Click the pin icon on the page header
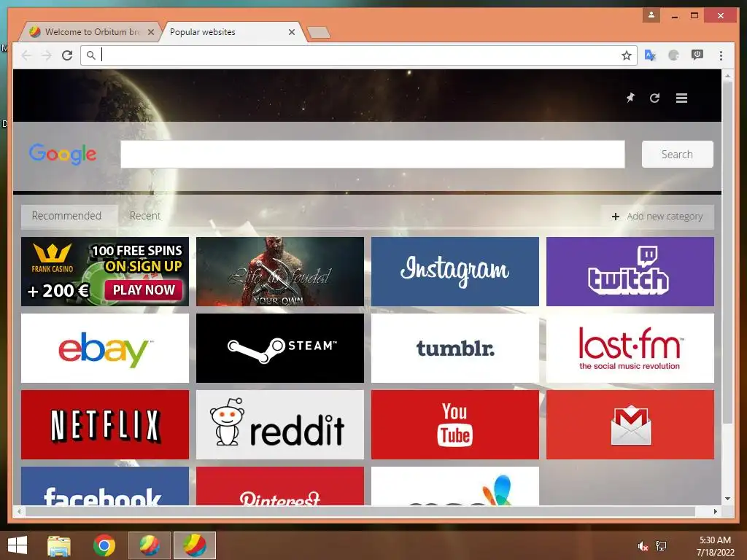This screenshot has width=747, height=560. click(630, 98)
